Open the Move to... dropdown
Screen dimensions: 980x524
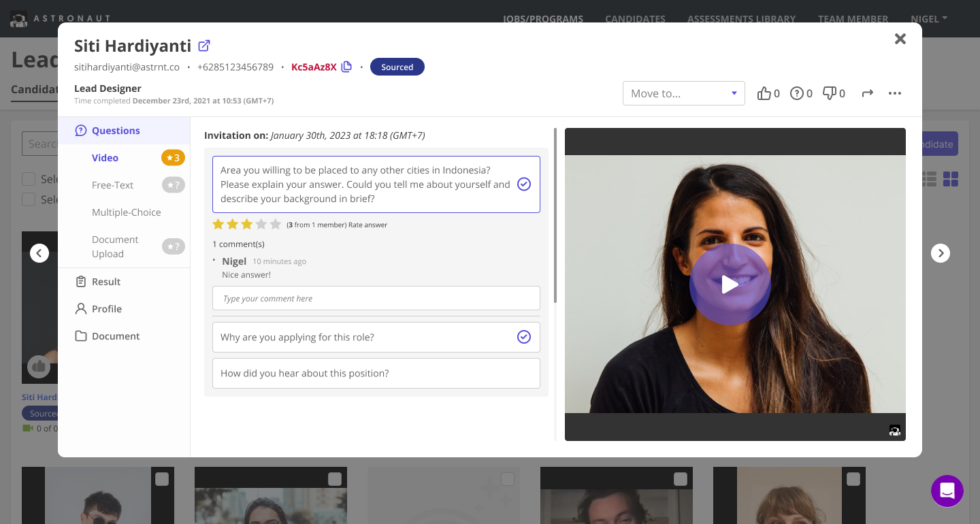pos(684,93)
